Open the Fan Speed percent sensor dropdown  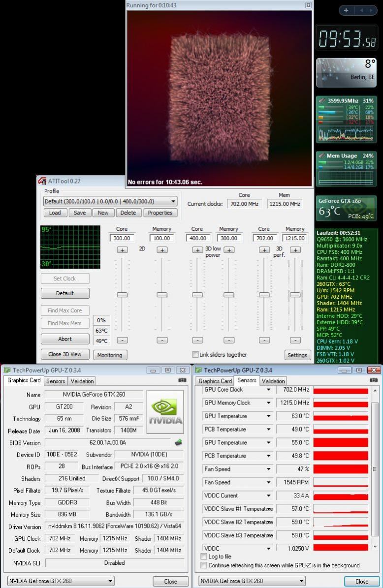pyautogui.click(x=269, y=469)
